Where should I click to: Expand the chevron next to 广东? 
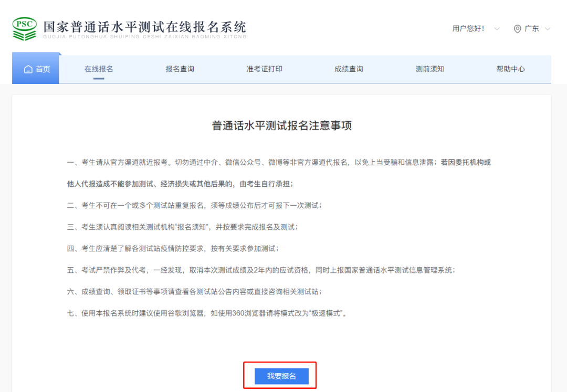click(548, 28)
